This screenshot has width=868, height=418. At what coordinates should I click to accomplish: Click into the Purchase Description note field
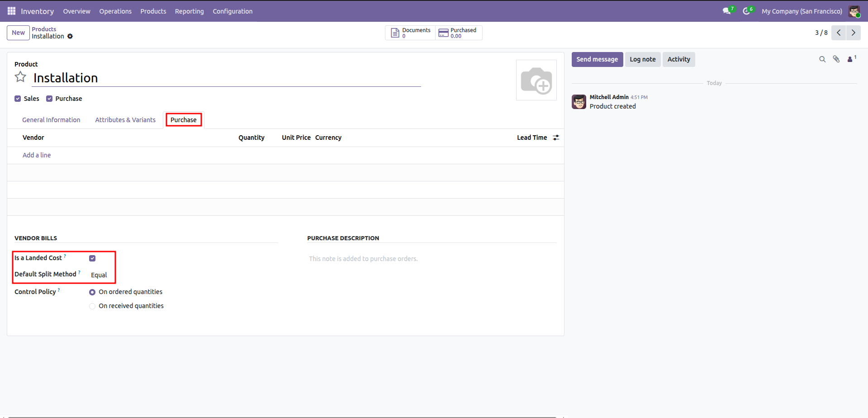(x=432, y=259)
